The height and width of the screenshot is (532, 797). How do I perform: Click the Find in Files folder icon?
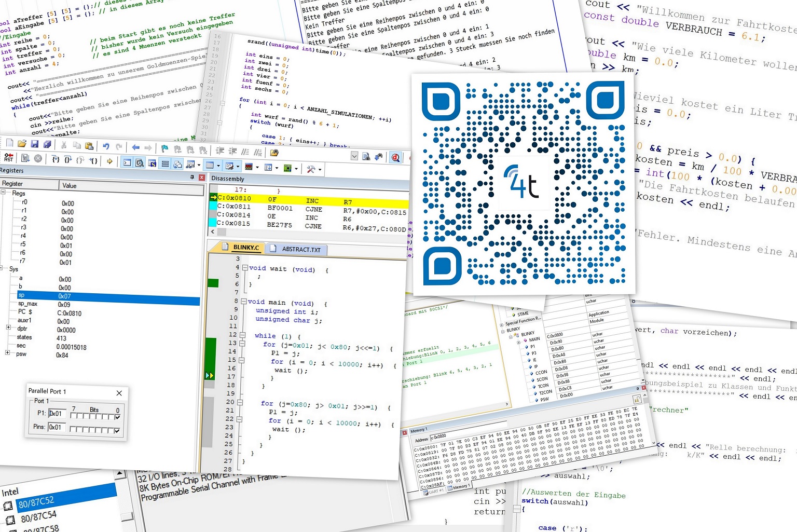click(274, 153)
